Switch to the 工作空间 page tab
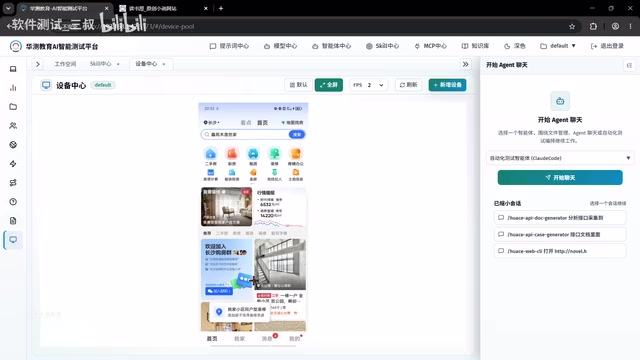 [x=65, y=64]
